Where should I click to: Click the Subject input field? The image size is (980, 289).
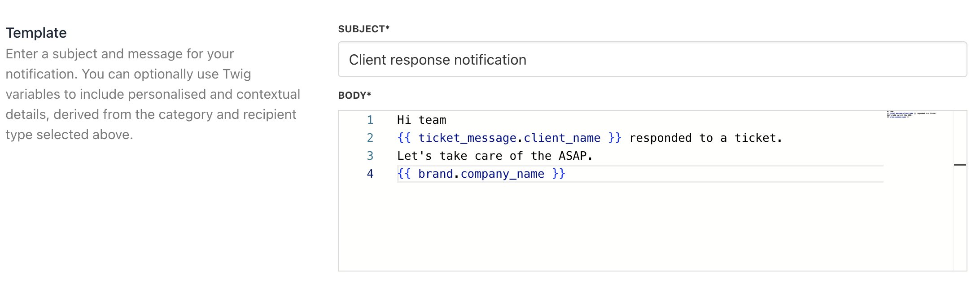pyautogui.click(x=652, y=59)
